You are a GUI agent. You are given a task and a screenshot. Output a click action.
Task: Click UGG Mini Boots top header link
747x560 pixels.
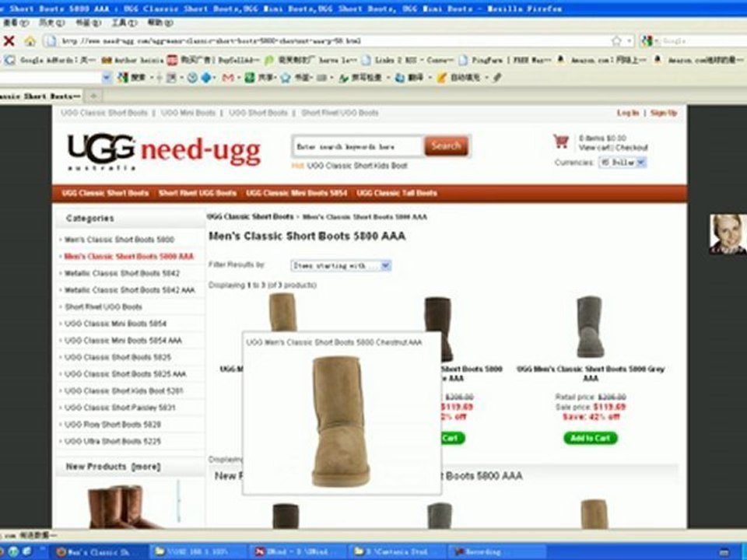click(x=188, y=113)
